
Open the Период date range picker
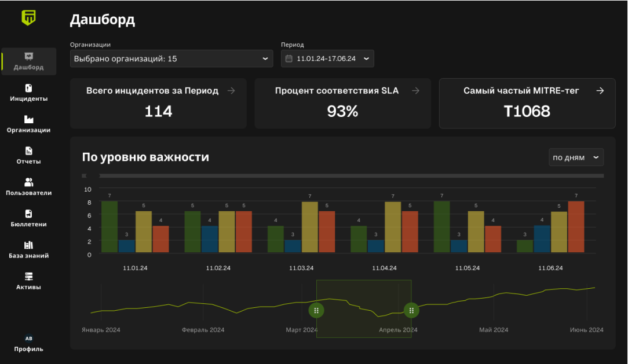click(327, 58)
